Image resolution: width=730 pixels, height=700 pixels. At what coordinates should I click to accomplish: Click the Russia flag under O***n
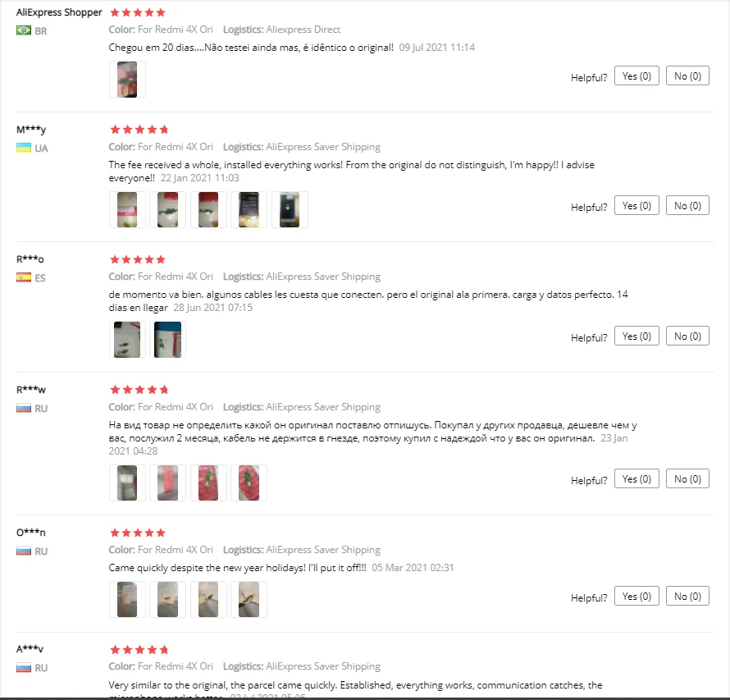click(24, 551)
